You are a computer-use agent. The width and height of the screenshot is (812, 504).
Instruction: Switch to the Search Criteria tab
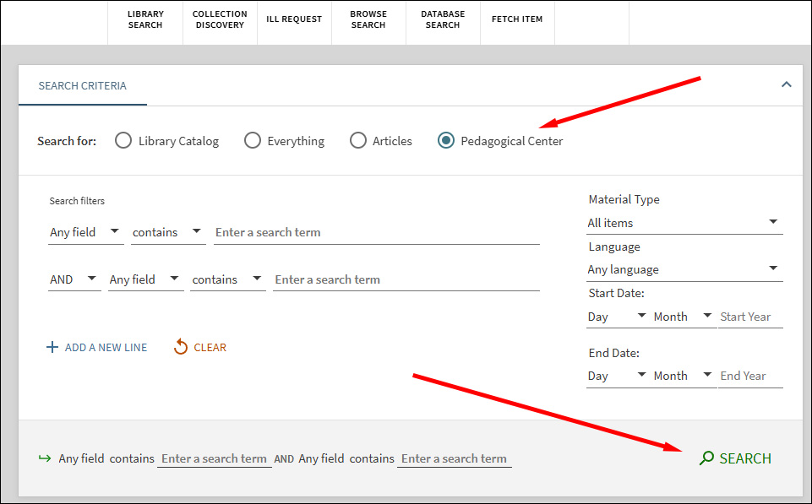click(82, 86)
